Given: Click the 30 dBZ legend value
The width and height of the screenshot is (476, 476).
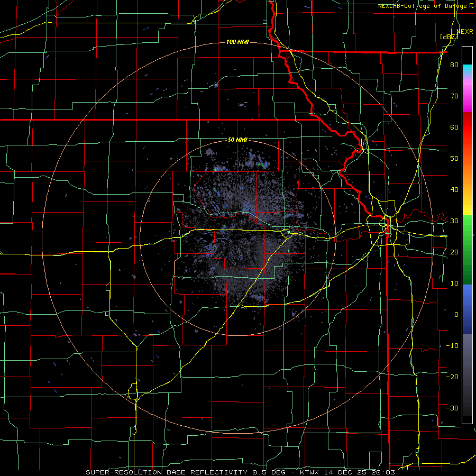Looking at the screenshot, I should click(x=454, y=221).
